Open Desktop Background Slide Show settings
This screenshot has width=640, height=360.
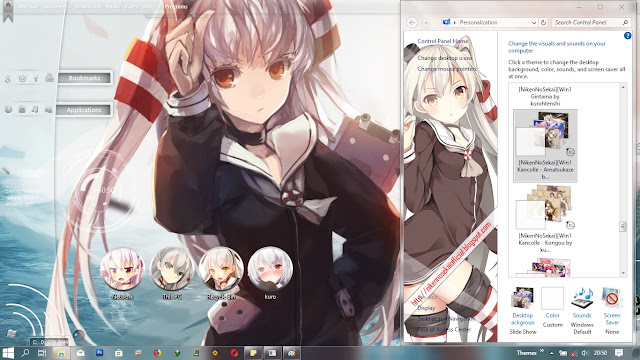523,311
